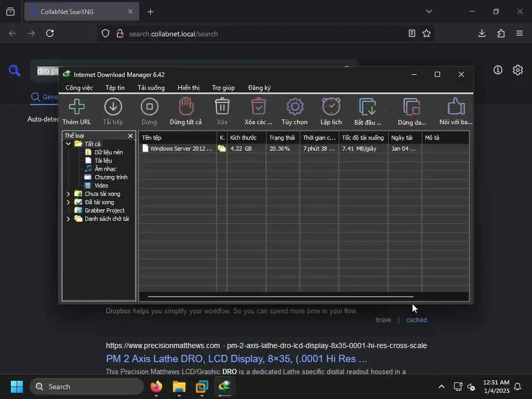532x399 pixels.
Task: Open the Đăng ký menu
Action: pos(259,87)
